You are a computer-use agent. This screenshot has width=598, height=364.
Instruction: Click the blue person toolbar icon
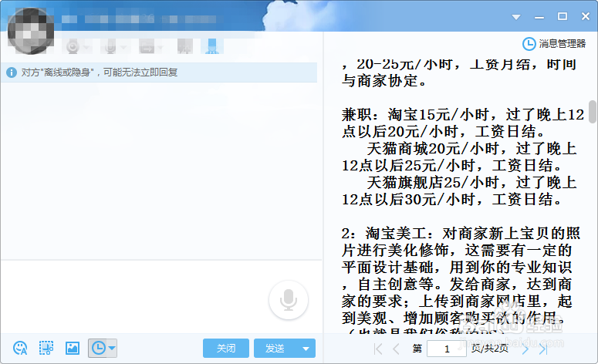[x=212, y=46]
